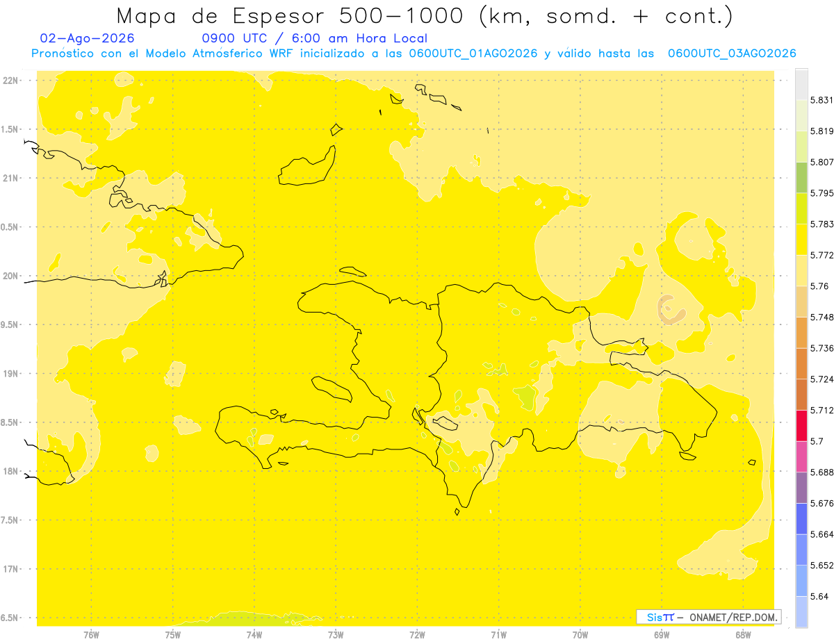Click the 6.5N latitude label
This screenshot has width=834, height=644.
(x=9, y=618)
